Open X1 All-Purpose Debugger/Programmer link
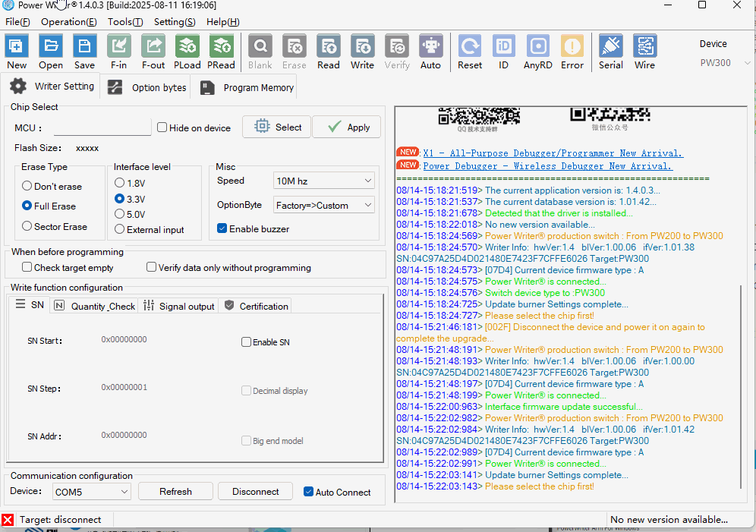The height and width of the screenshot is (532, 756). pos(553,153)
